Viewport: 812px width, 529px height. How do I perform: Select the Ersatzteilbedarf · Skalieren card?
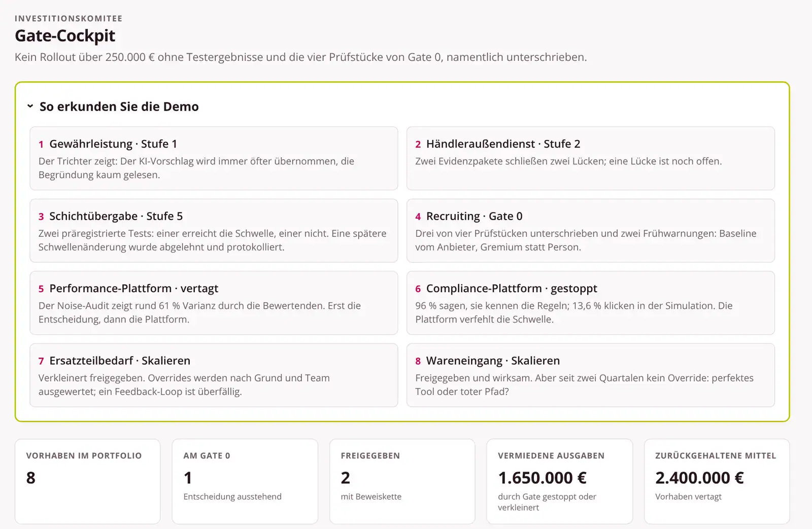coord(214,375)
